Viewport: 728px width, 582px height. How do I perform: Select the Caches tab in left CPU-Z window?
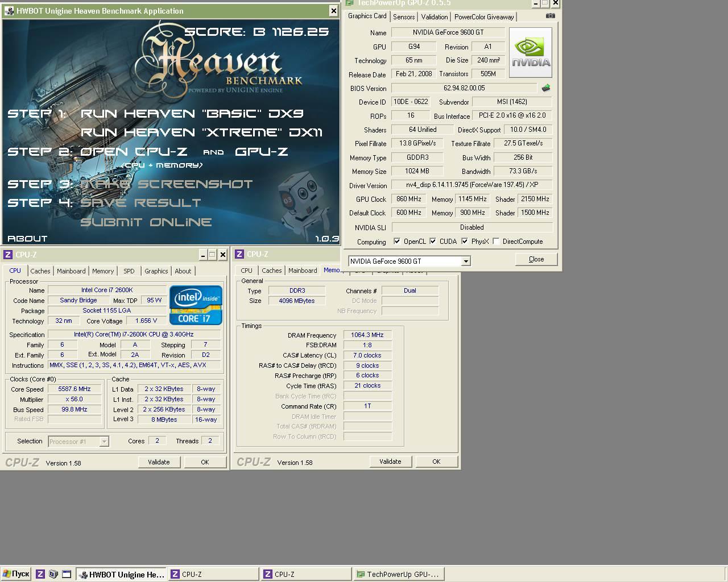pyautogui.click(x=40, y=271)
